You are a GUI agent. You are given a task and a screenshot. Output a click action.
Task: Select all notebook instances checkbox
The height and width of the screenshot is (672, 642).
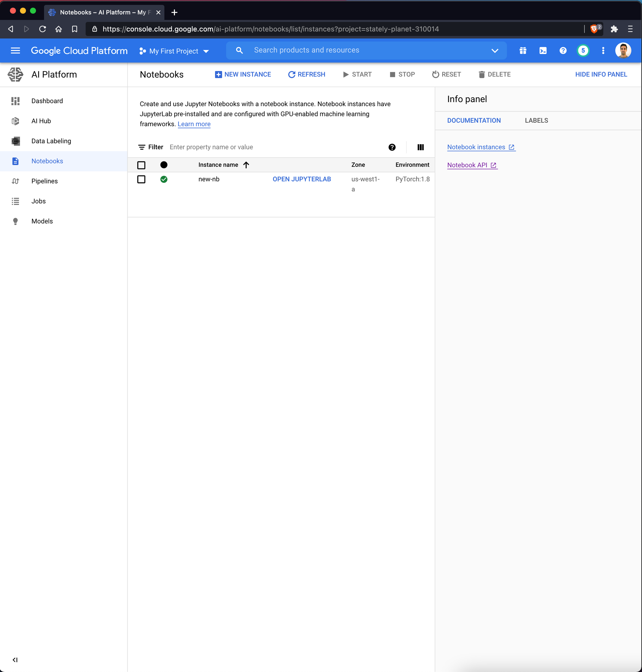tap(141, 165)
